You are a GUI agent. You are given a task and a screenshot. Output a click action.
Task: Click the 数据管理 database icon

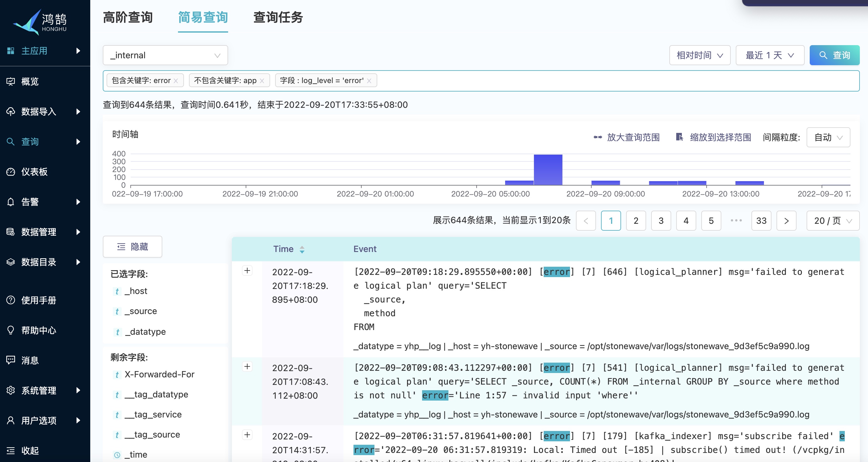10,232
